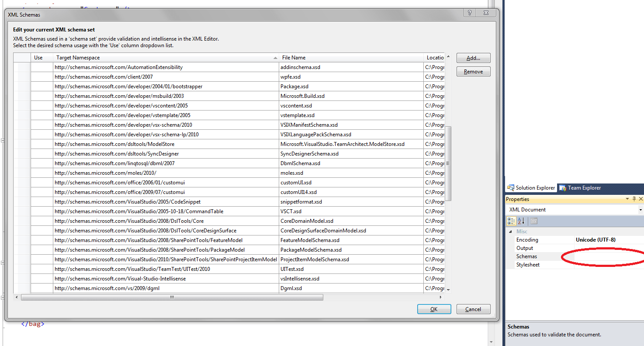Click the help icon on the XML Schemas dialog
The image size is (644, 346).
(x=469, y=13)
